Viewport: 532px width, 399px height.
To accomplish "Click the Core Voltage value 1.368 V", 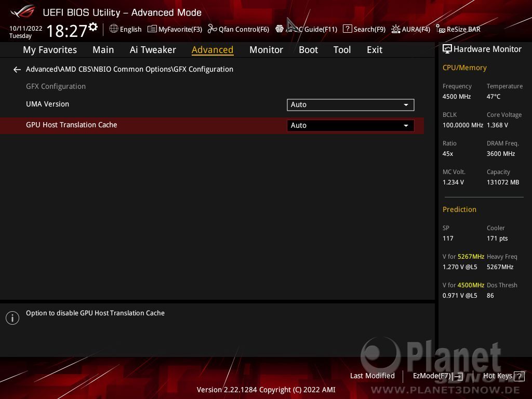I will click(x=497, y=125).
